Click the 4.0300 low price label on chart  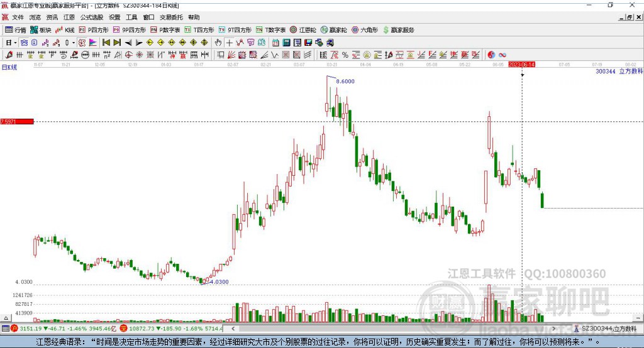coord(219,282)
